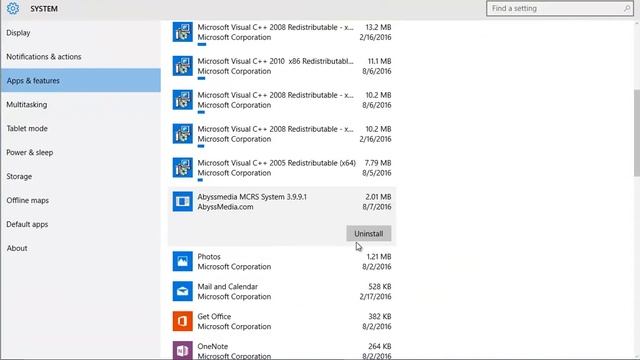Click the 11.1 MB size value
This screenshot has height=360, width=640.
[380, 61]
